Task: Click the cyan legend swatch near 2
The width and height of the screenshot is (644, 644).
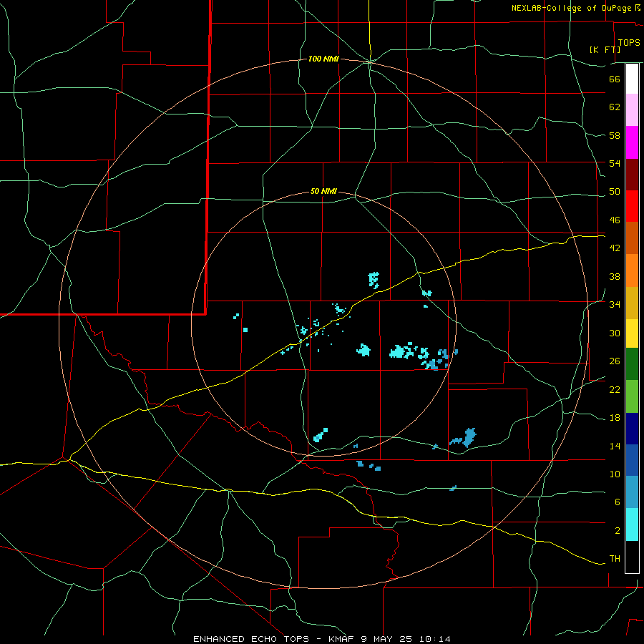Action: (632, 525)
